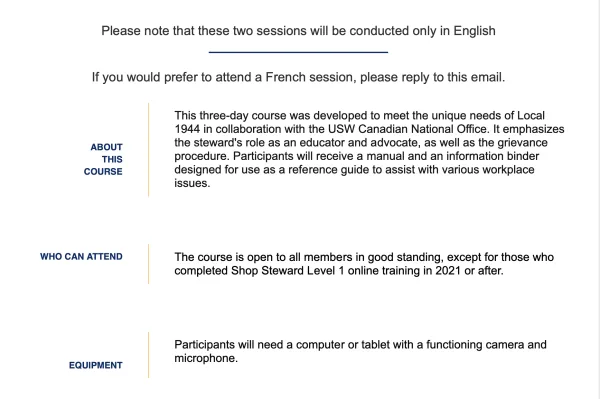Click the French session reply instruction
This screenshot has width=600, height=399.
298,77
